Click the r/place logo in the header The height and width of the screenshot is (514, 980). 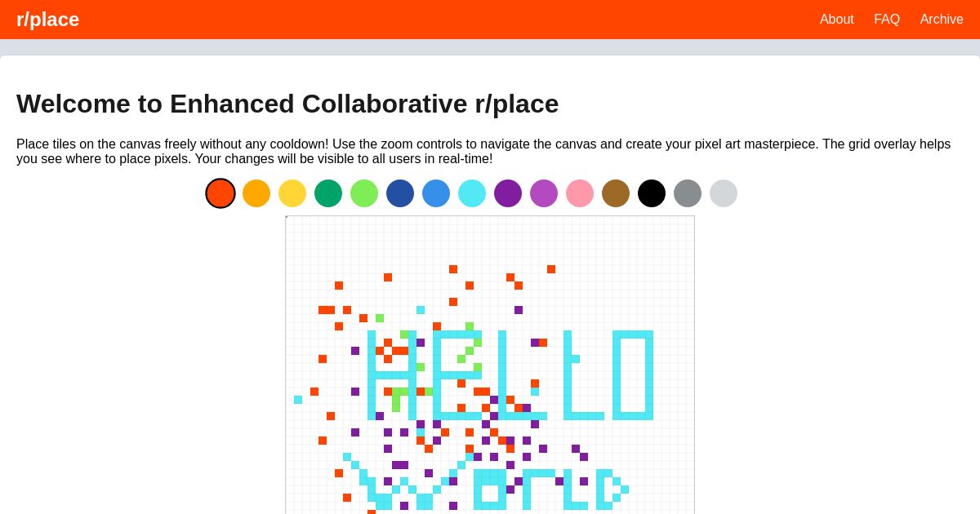tap(47, 20)
